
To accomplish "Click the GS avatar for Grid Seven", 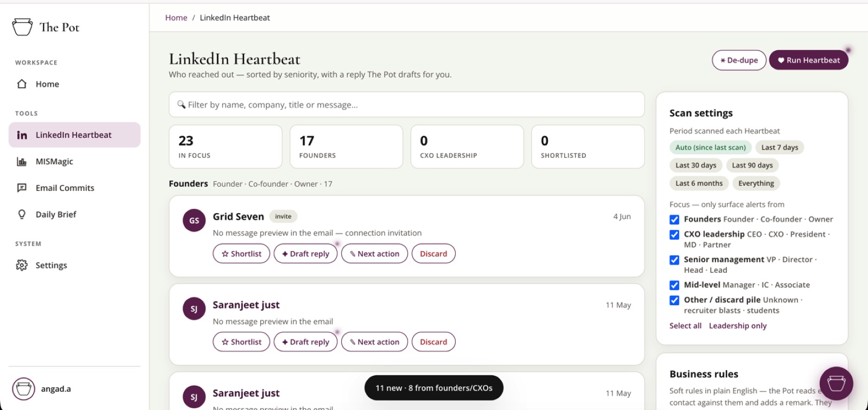I will click(194, 221).
